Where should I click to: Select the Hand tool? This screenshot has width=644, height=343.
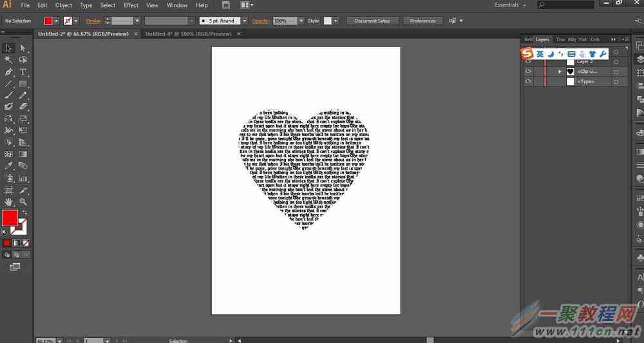pyautogui.click(x=8, y=202)
